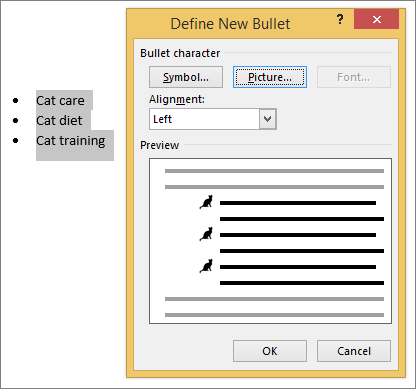Cancel the Define New Bullet dialog

(354, 351)
